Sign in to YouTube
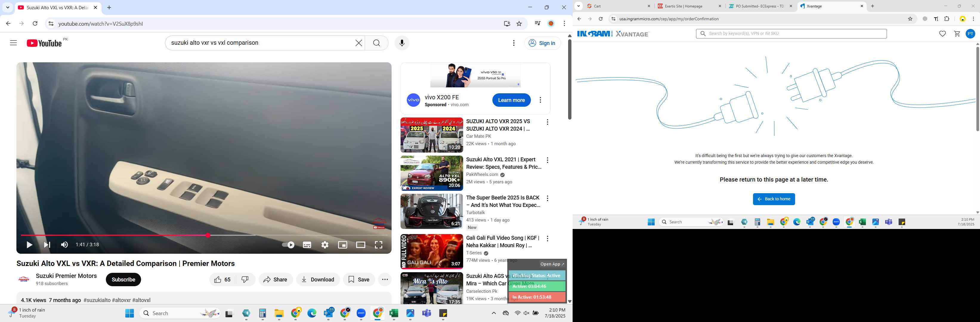Screen dimensions: 980x322 pyautogui.click(x=542, y=43)
